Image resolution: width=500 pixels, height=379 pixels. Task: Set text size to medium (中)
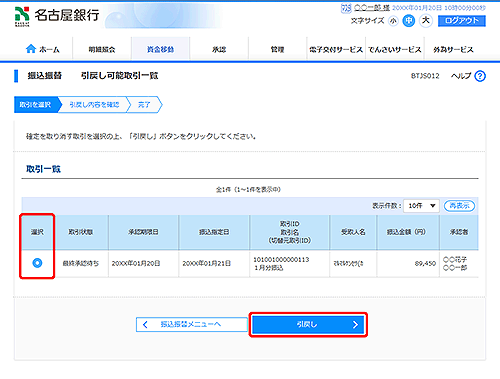pyautogui.click(x=409, y=21)
